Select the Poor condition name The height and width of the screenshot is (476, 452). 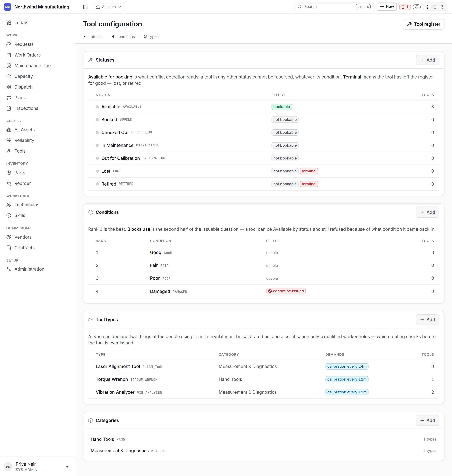155,278
